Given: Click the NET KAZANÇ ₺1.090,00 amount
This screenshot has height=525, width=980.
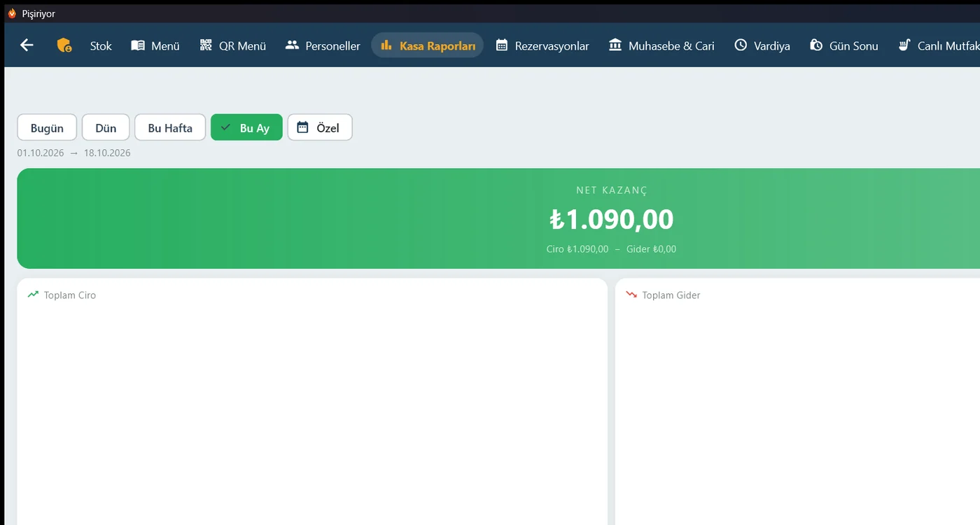Looking at the screenshot, I should pos(611,219).
